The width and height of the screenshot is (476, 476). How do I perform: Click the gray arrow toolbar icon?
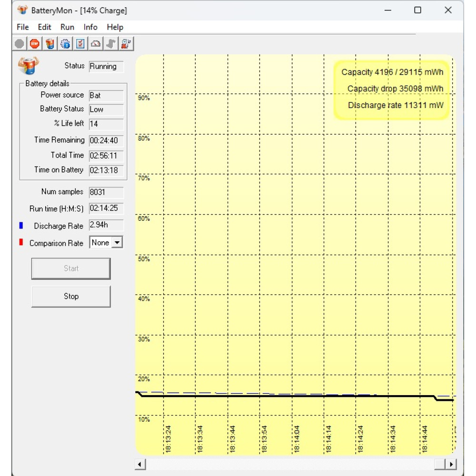point(111,44)
